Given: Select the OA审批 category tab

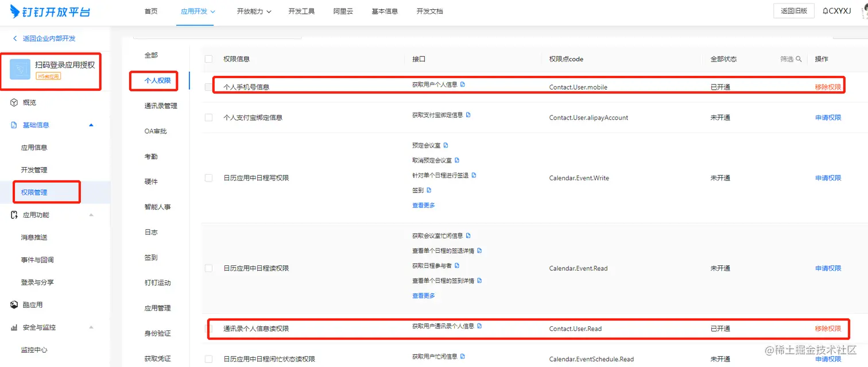Looking at the screenshot, I should tap(156, 131).
